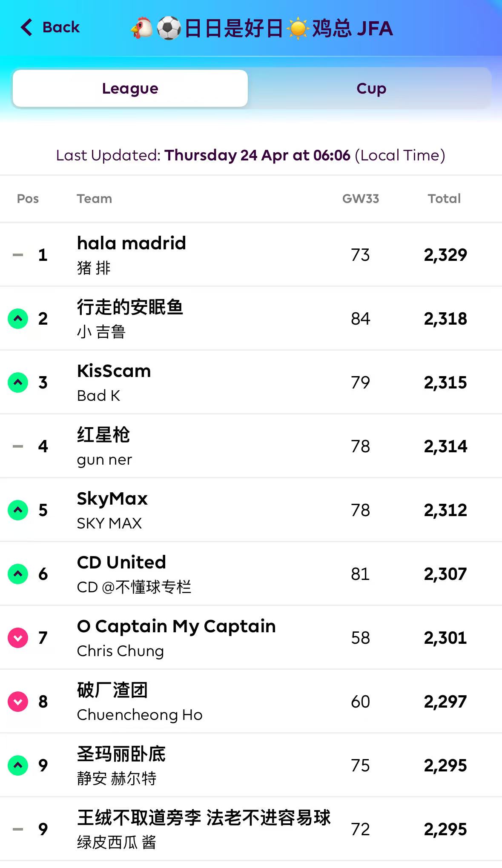Image resolution: width=502 pixels, height=868 pixels.
Task: Click green up arrow beside 圣玛丽卧底
Action: click(x=18, y=765)
